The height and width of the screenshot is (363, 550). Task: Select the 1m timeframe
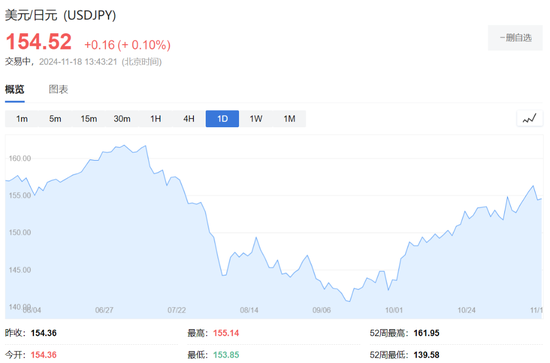(22, 119)
